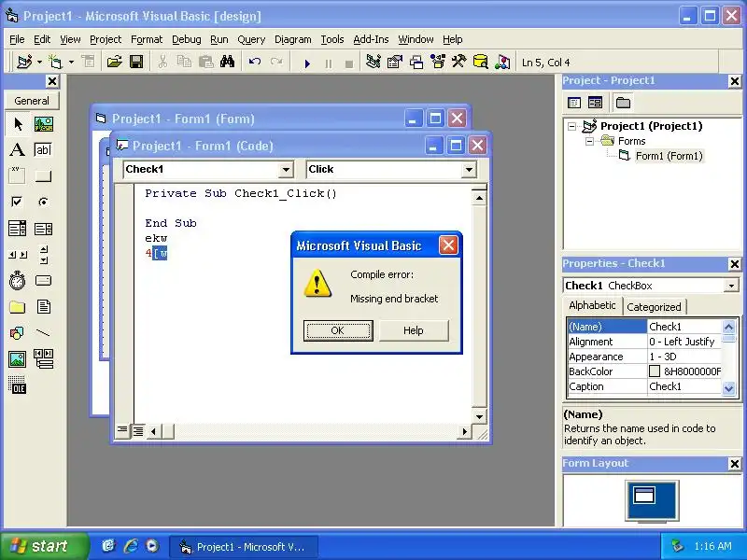Viewport: 747px width, 560px height.
Task: Click the BackColor color swatch
Action: (x=655, y=371)
